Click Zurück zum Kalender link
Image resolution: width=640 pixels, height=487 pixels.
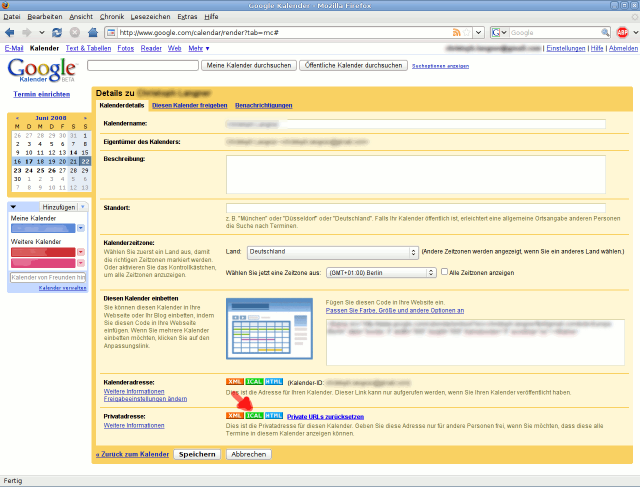click(x=132, y=454)
